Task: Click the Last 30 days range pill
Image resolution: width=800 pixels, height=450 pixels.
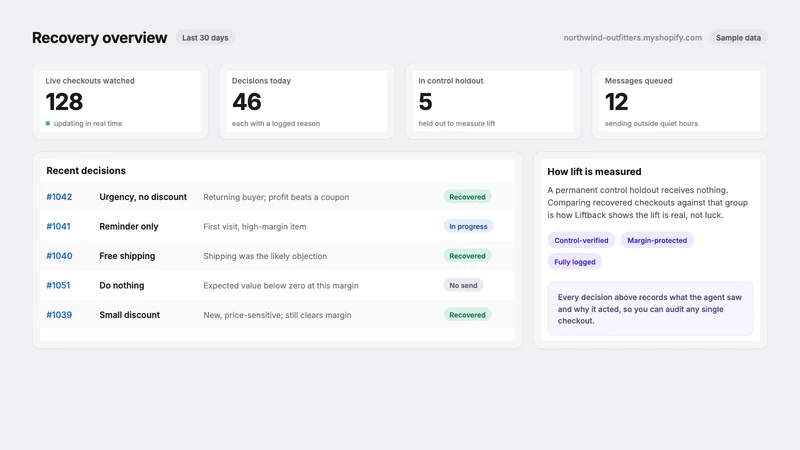Action: 205,38
